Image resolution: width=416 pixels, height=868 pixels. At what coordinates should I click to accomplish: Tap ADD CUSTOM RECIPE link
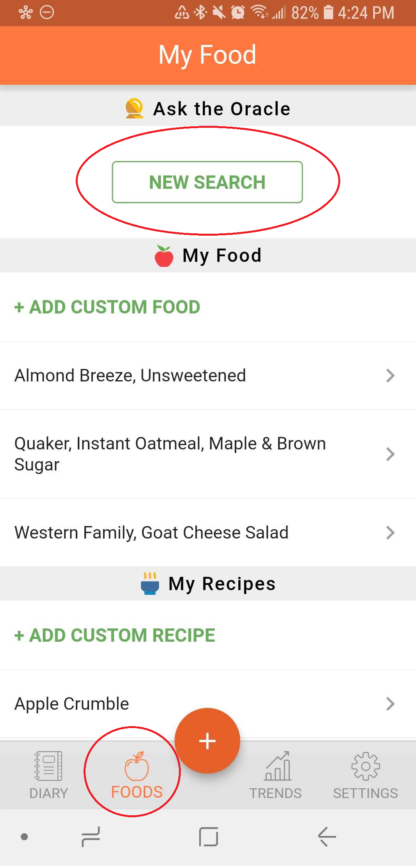pos(115,635)
